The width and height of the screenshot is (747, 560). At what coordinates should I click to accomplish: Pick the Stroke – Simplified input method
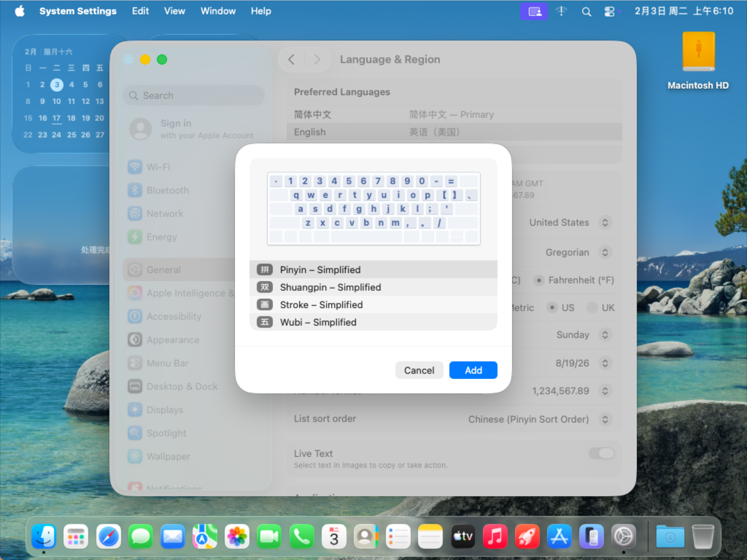pos(321,305)
